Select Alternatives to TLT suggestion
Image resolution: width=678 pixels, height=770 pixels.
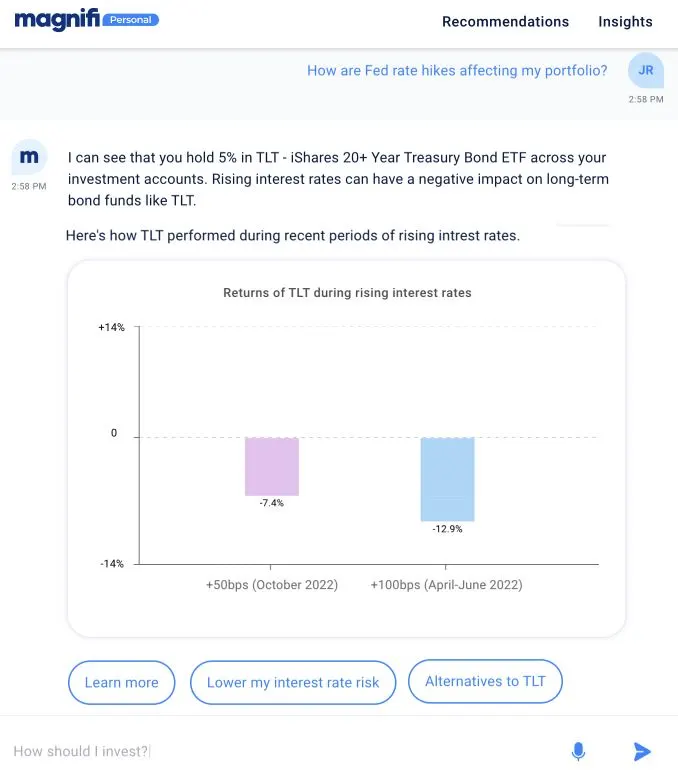click(485, 681)
